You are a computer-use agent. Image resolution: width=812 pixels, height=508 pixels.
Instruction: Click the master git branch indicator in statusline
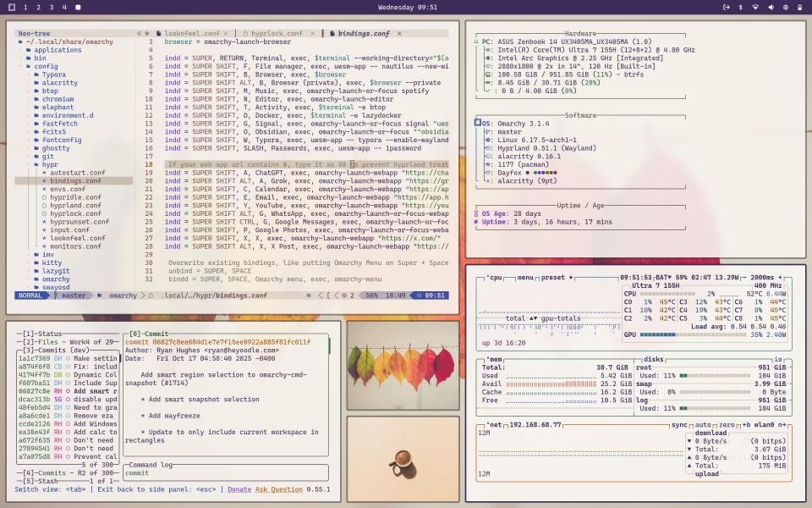73,295
